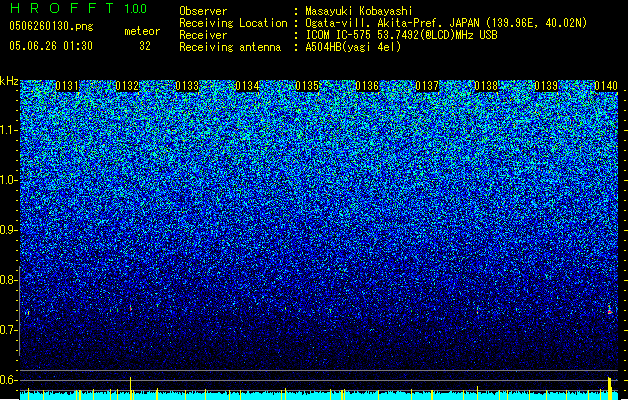Click the tall yellow intensity spike near 0140

coord(610,388)
